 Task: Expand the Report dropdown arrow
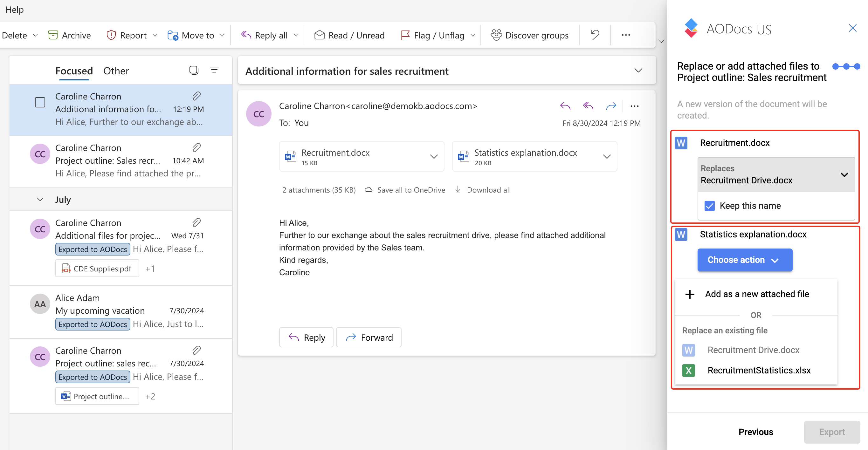click(x=155, y=35)
